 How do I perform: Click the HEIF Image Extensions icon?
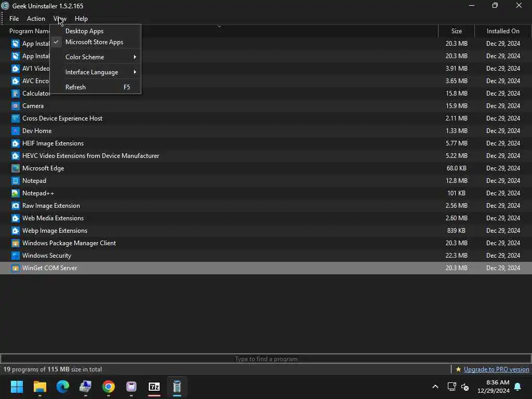coord(15,143)
